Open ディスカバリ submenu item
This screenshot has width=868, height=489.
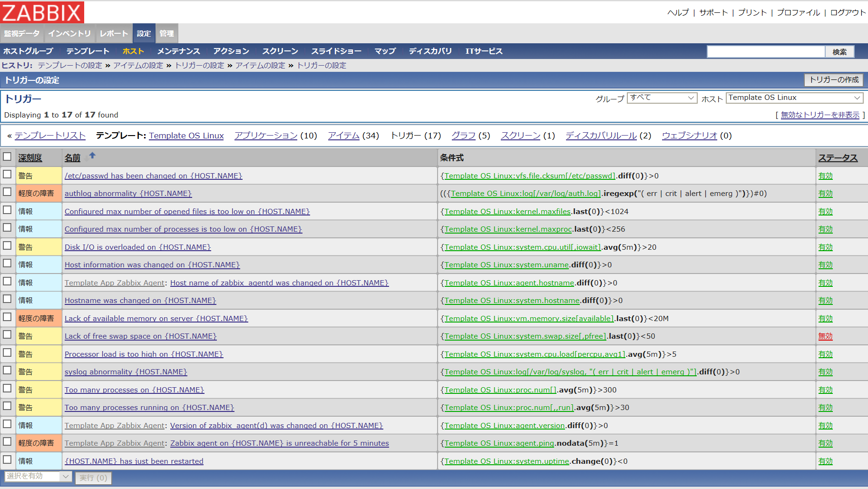click(x=430, y=51)
